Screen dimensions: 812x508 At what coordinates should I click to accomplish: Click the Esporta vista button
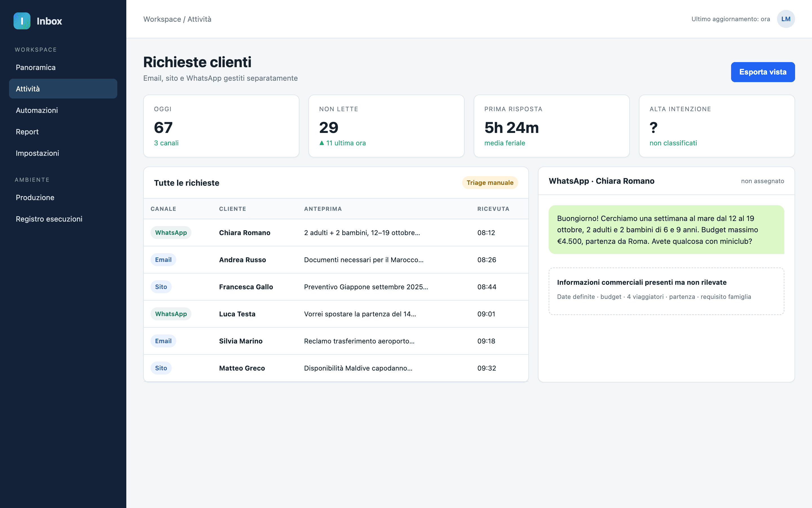pyautogui.click(x=763, y=72)
